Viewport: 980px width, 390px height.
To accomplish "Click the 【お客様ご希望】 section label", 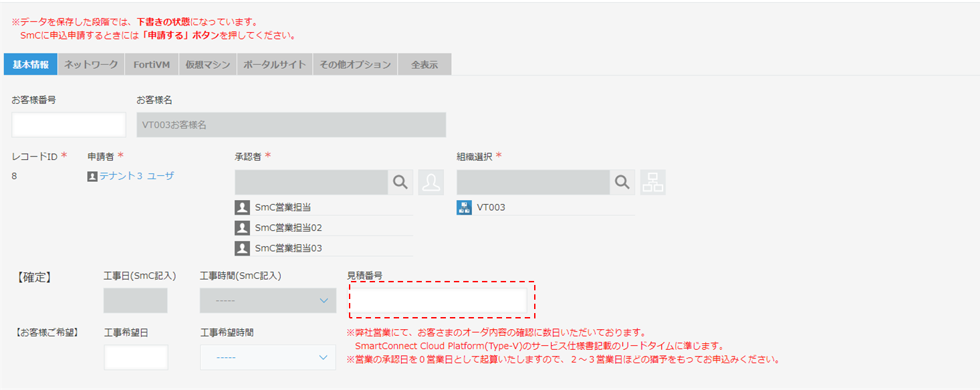I will pyautogui.click(x=45, y=332).
